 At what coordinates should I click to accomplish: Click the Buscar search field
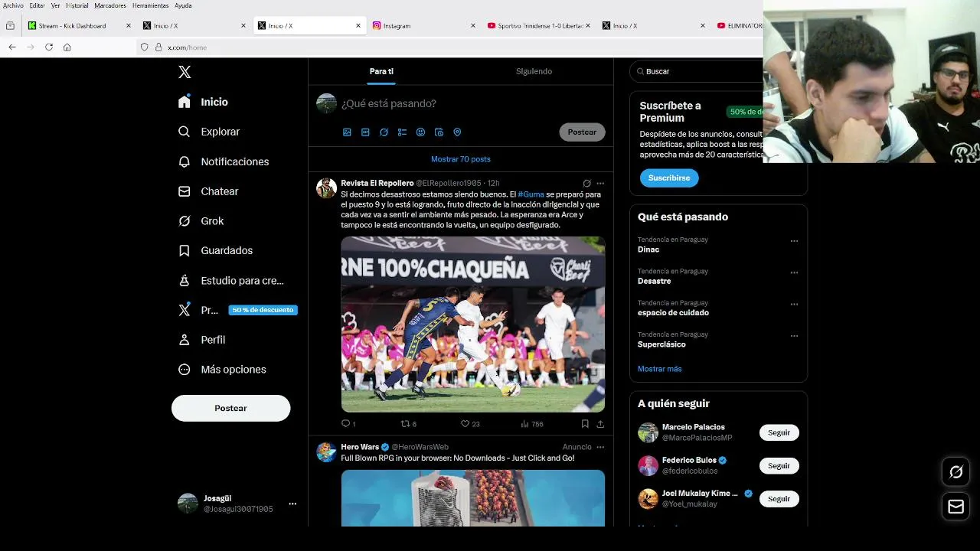697,71
